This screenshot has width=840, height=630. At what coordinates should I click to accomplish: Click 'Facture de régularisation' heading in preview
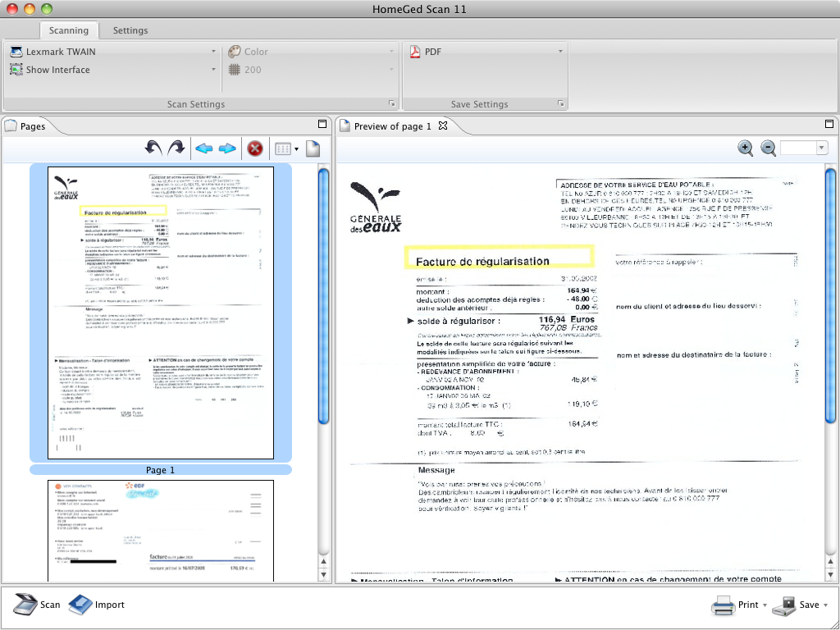[x=482, y=262]
